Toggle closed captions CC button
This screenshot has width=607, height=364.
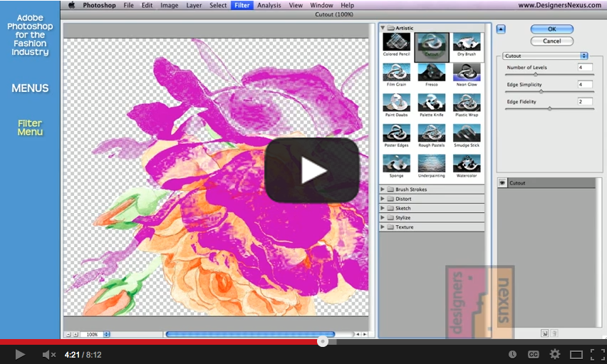pos(533,354)
